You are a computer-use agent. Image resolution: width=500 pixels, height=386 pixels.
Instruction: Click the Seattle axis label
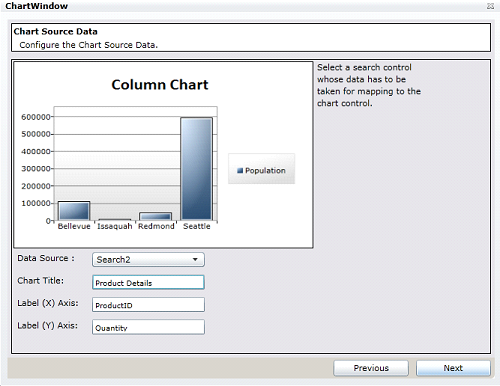coord(197,226)
